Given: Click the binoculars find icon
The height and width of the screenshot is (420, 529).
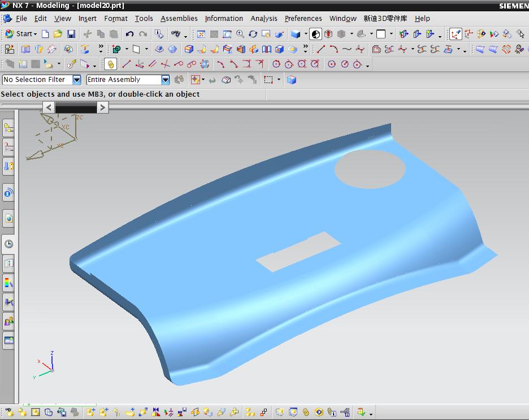Looking at the screenshot, I should 176,34.
